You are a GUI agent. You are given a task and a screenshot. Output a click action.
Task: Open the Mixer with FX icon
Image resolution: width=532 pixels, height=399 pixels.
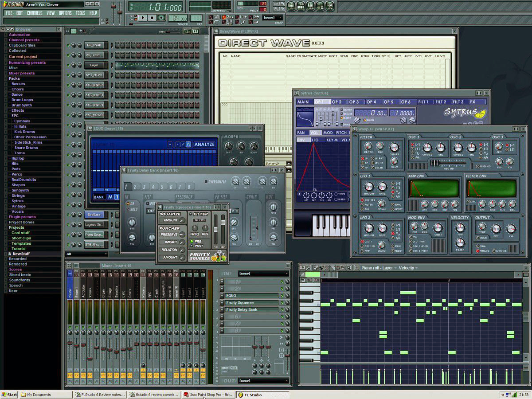click(330, 6)
